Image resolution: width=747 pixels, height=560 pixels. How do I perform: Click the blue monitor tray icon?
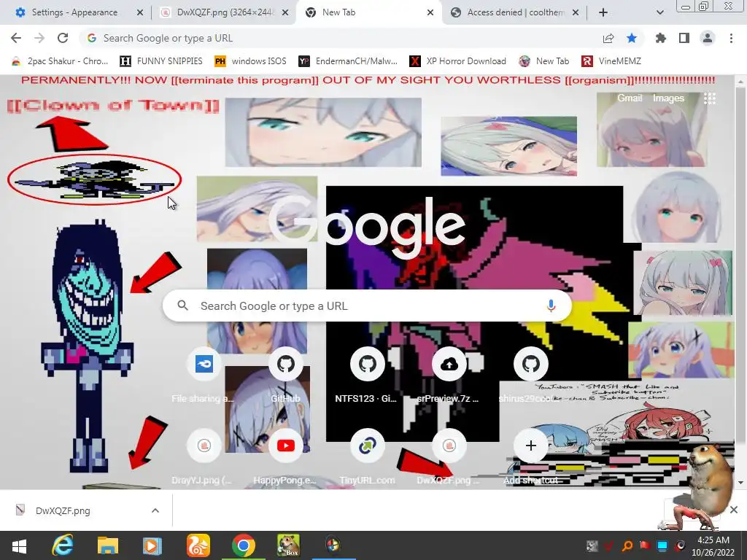pyautogui.click(x=662, y=545)
